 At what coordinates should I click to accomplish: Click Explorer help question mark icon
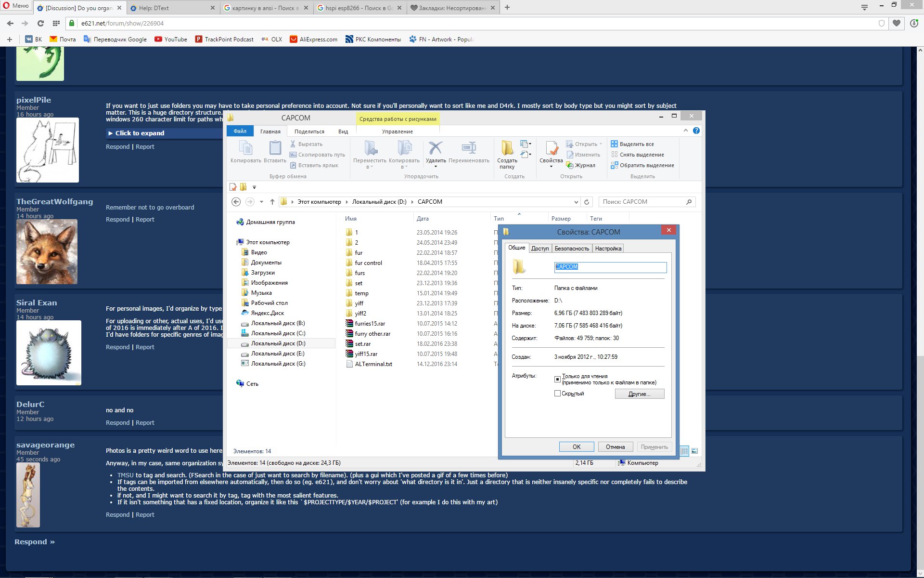(x=696, y=131)
